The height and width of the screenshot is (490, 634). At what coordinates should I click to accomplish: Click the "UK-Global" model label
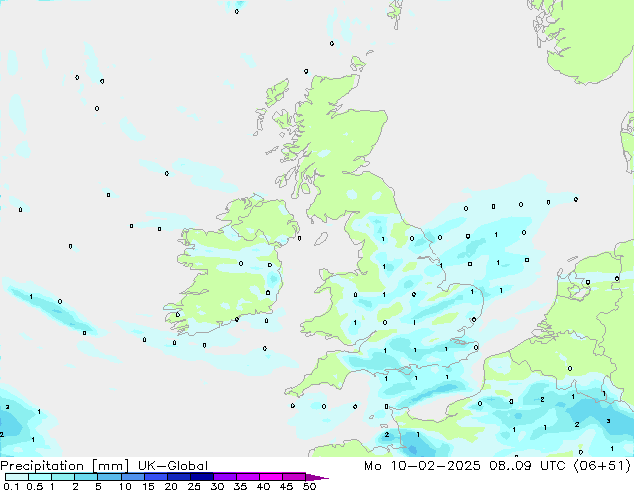click(173, 466)
